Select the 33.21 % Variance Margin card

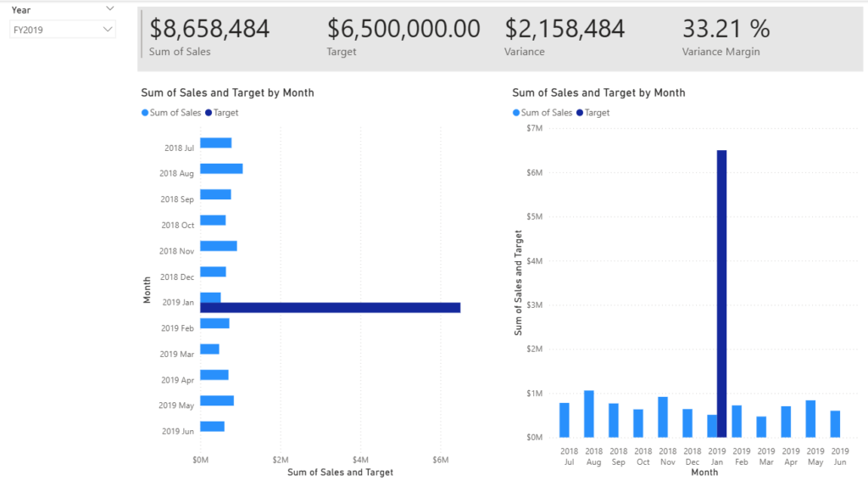click(x=726, y=29)
